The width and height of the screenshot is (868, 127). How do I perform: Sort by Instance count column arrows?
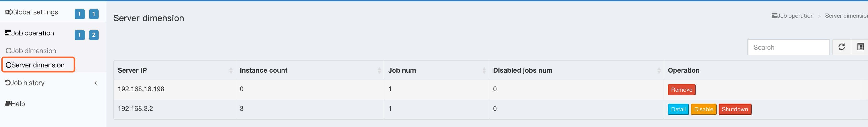click(379, 70)
